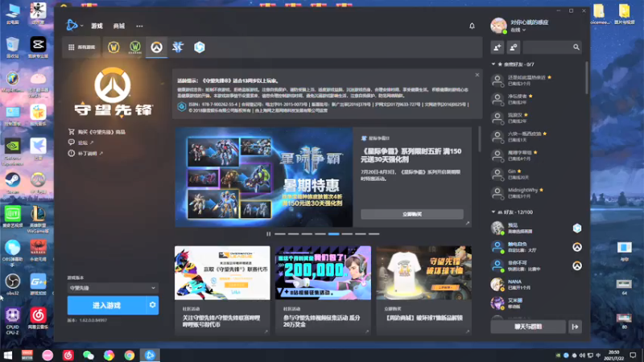Open the StarCraft summer sale banner image
Viewport: 644px width, 362px height.
pyautogui.click(x=264, y=177)
